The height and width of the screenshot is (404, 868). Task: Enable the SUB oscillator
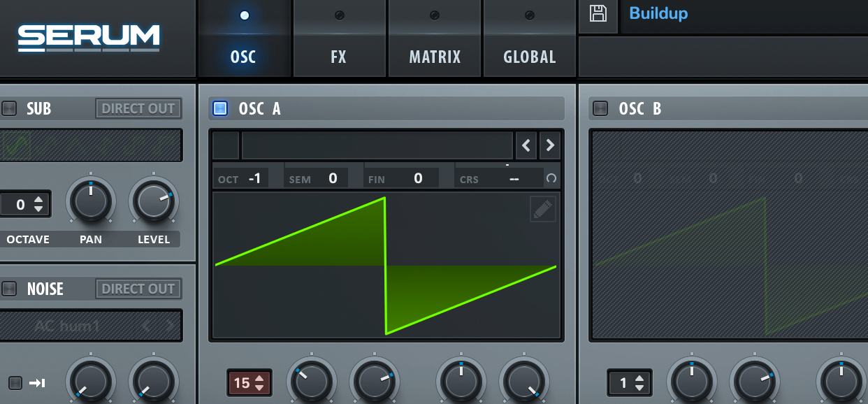[9, 108]
